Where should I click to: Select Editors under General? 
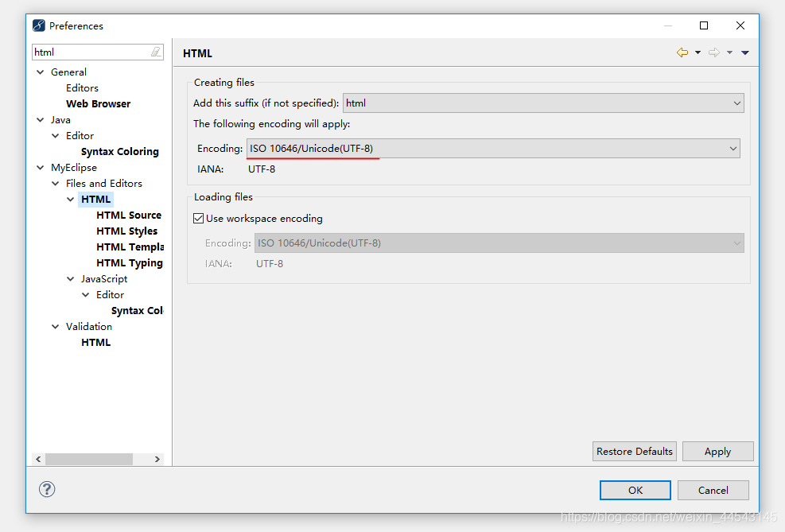pos(82,88)
